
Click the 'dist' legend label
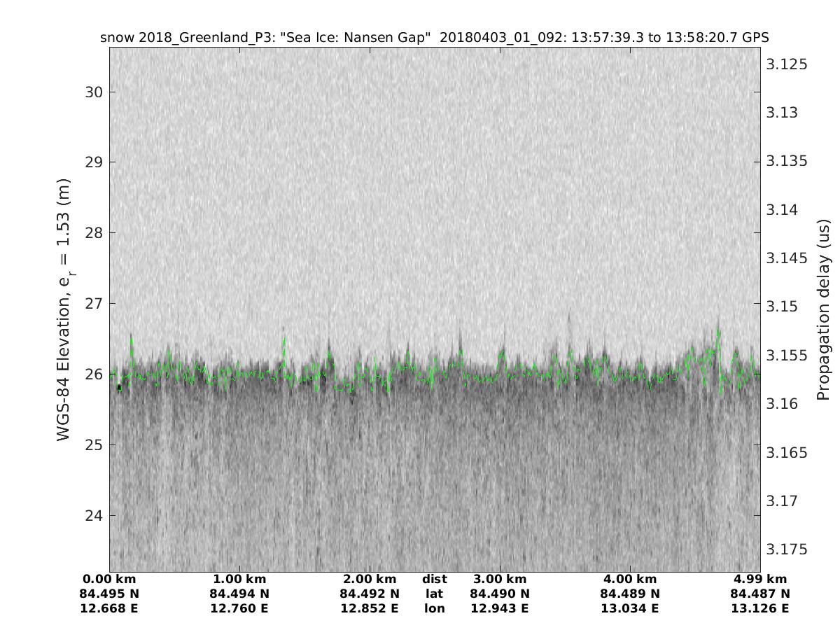435,579
